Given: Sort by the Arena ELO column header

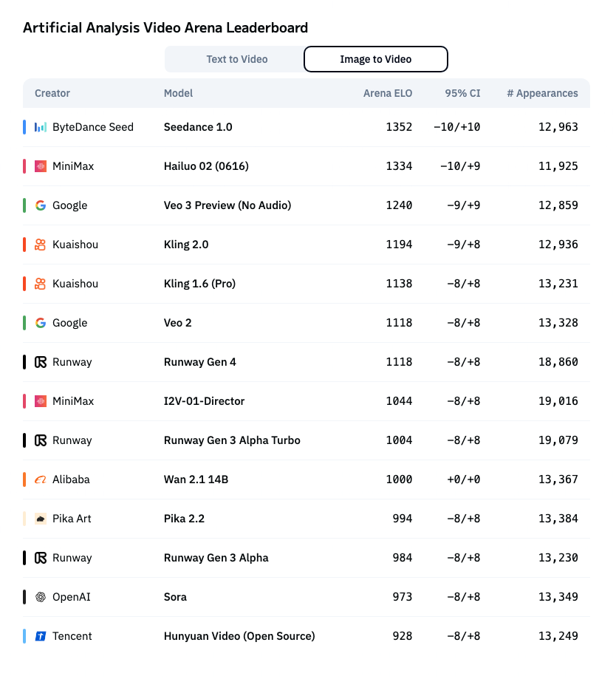Looking at the screenshot, I should coord(388,93).
